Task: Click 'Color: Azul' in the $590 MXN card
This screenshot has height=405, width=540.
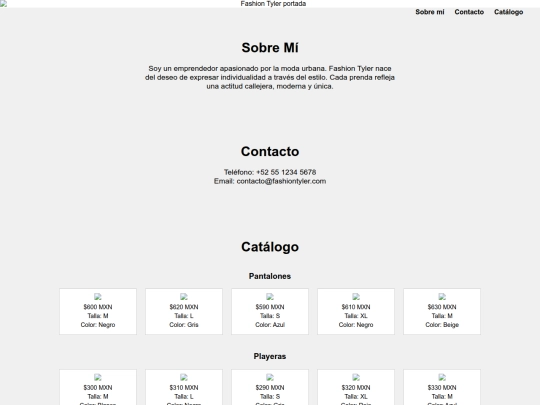Action: tap(270, 325)
